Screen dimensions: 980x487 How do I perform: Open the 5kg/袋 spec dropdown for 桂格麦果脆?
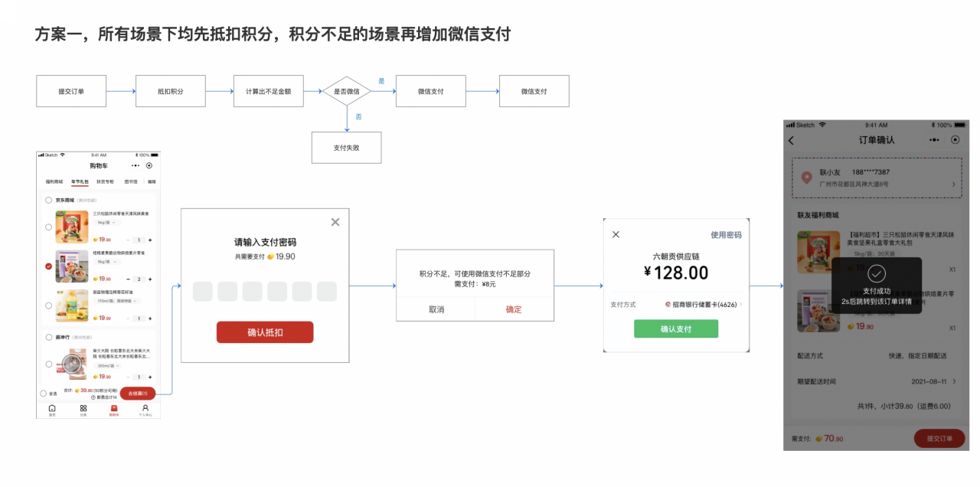click(x=107, y=262)
